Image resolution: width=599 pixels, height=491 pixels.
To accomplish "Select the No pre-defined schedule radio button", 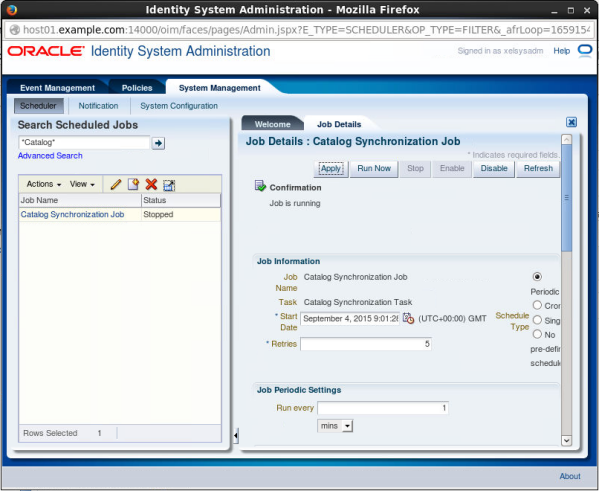I will (537, 334).
